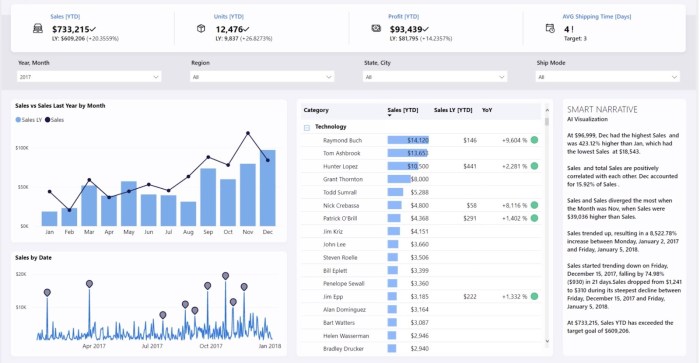Click green YoY indicator for Jim Epp

click(534, 296)
